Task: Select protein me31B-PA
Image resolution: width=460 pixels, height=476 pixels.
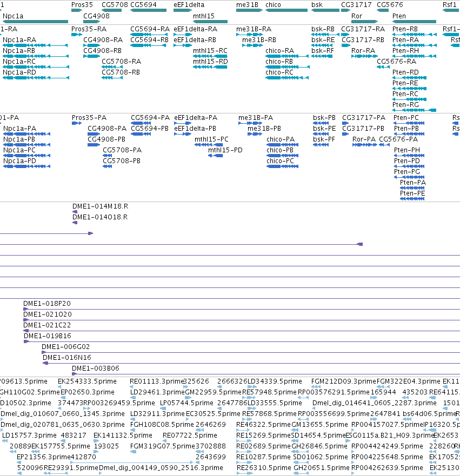Action: [255, 118]
